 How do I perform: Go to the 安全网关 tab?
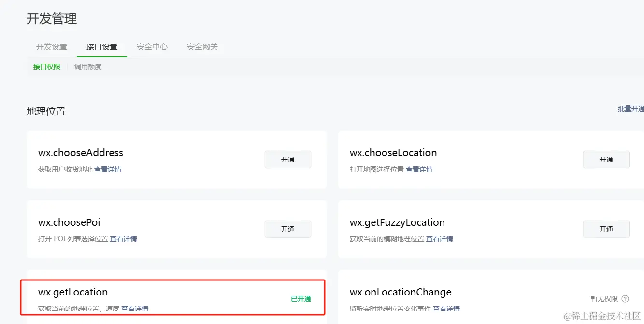[202, 47]
